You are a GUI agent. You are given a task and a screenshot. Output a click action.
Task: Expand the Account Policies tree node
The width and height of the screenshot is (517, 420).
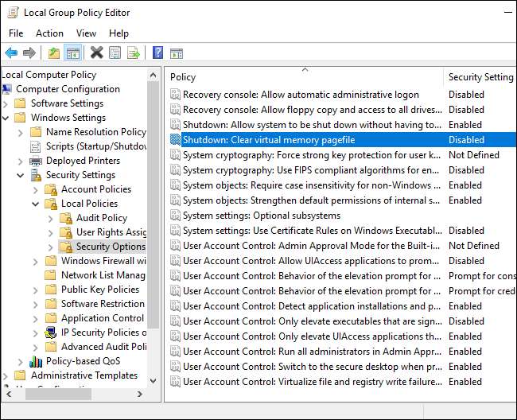(x=36, y=189)
